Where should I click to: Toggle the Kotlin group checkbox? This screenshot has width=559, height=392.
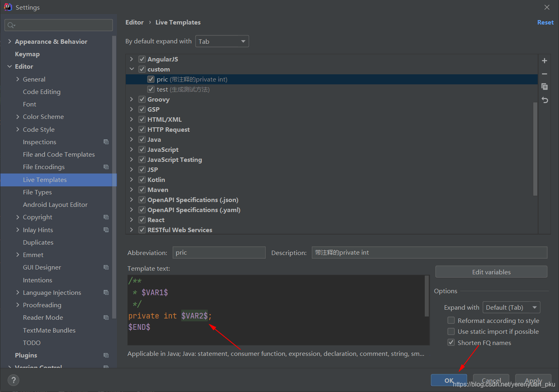142,180
